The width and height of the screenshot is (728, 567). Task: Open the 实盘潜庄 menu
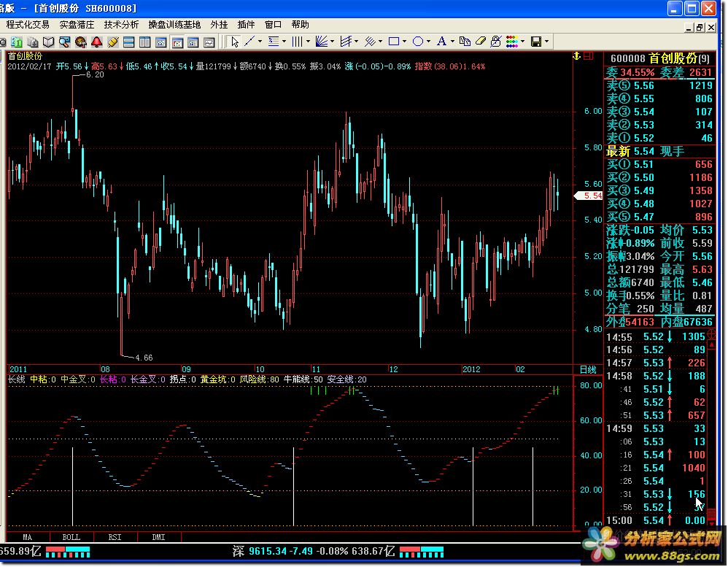[x=77, y=25]
